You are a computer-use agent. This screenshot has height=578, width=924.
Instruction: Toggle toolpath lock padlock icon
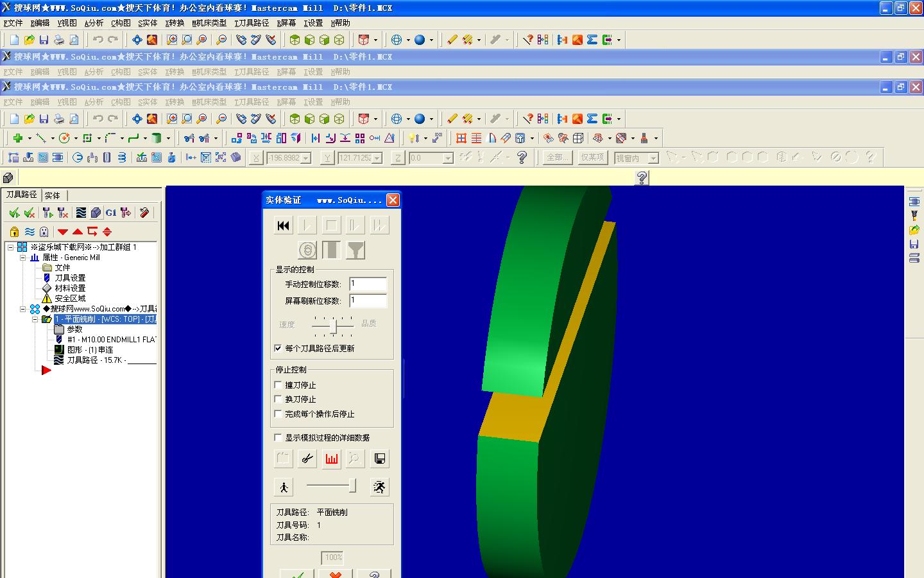click(14, 232)
